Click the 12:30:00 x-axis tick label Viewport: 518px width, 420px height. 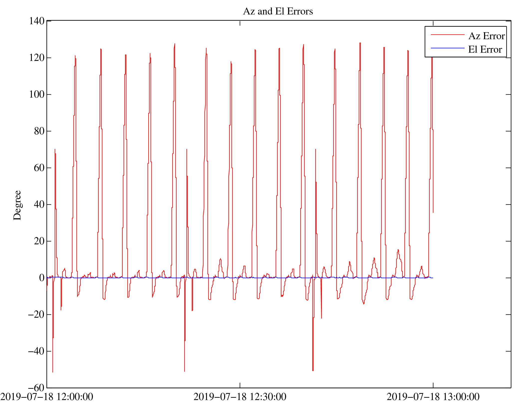[240, 397]
